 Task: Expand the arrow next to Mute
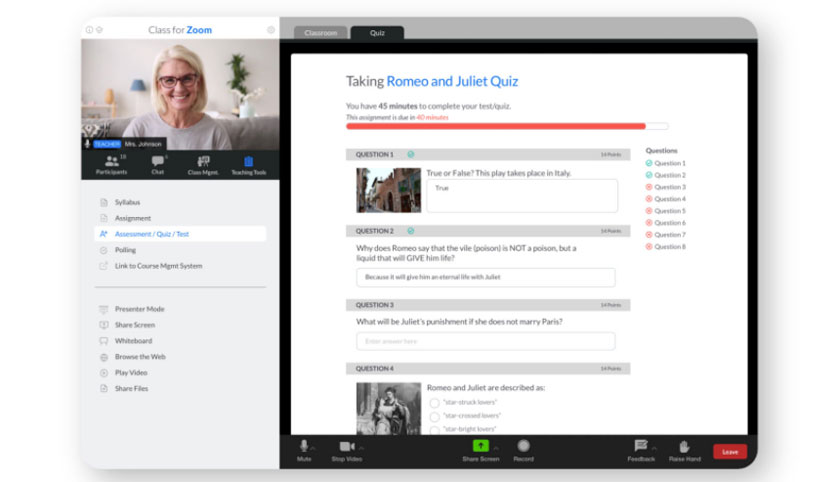click(313, 448)
